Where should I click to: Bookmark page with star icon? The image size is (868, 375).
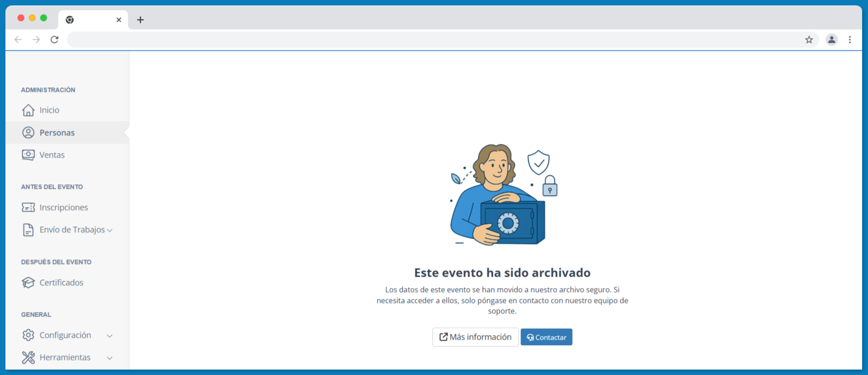pos(809,40)
